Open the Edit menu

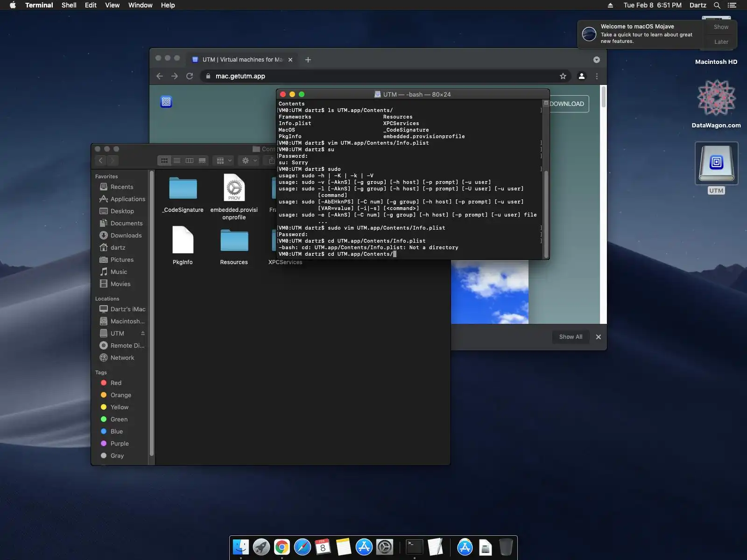91,5
